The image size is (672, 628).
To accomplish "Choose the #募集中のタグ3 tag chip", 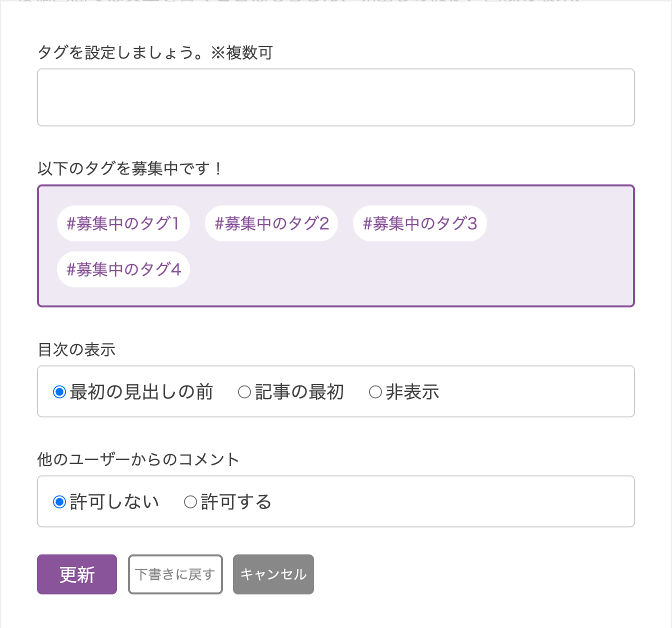I will [419, 223].
